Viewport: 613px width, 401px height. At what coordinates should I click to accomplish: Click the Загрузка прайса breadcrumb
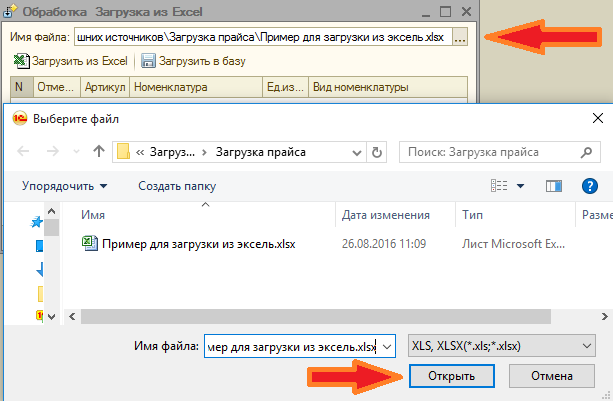(261, 152)
